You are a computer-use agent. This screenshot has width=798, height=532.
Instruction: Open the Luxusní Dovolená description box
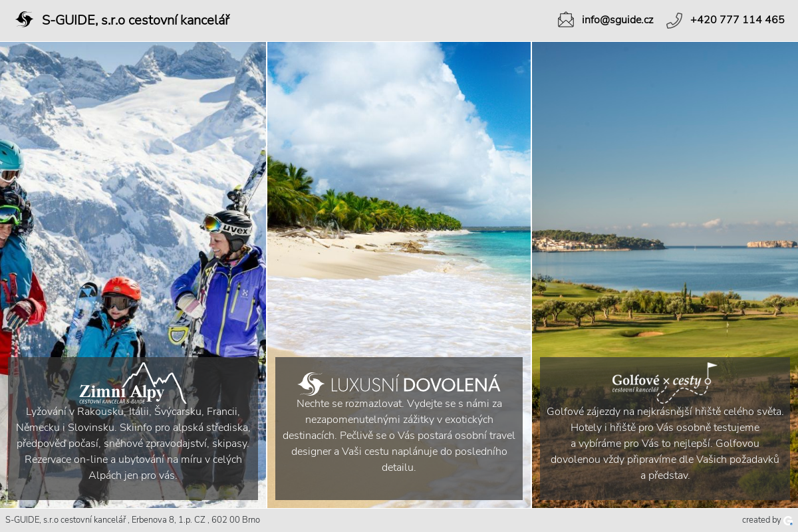tap(399, 428)
